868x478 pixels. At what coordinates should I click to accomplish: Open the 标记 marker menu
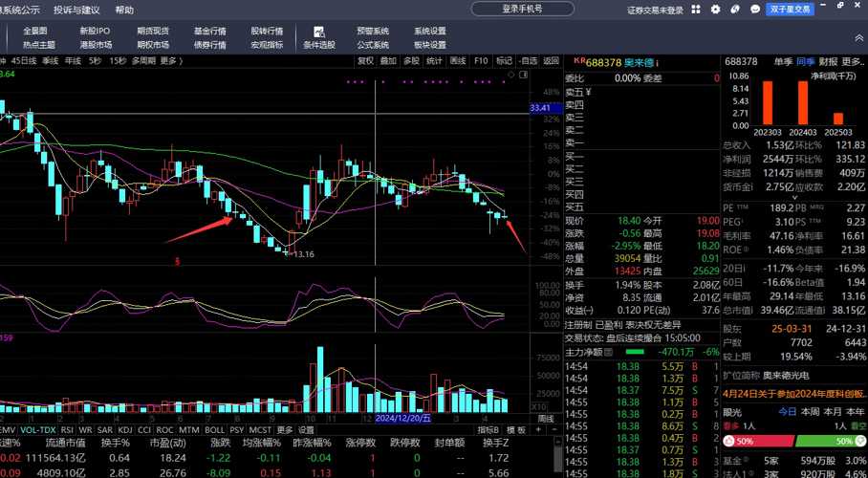504,61
